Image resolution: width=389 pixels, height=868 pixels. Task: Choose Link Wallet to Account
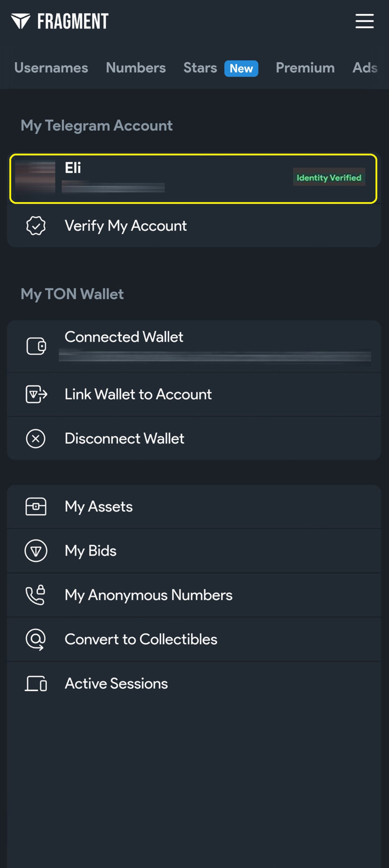pyautogui.click(x=194, y=394)
